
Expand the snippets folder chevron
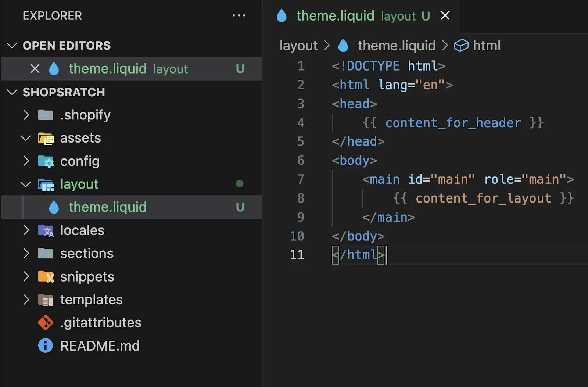26,276
